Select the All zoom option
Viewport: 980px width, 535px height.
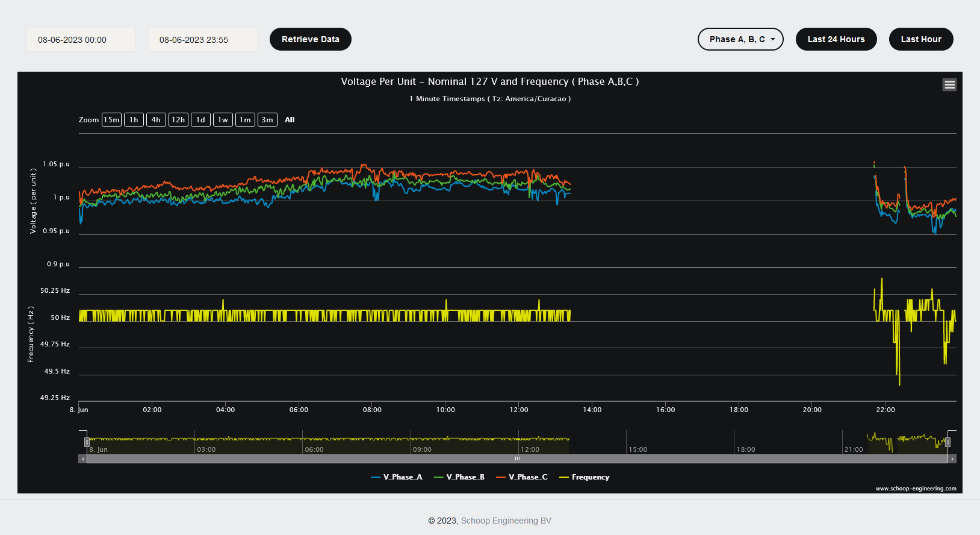[290, 120]
